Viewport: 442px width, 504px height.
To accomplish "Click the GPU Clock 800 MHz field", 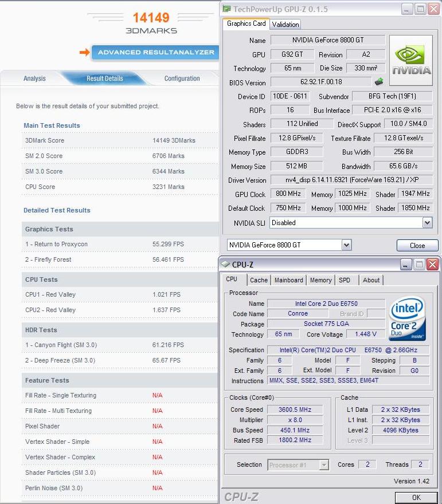I will (x=288, y=194).
